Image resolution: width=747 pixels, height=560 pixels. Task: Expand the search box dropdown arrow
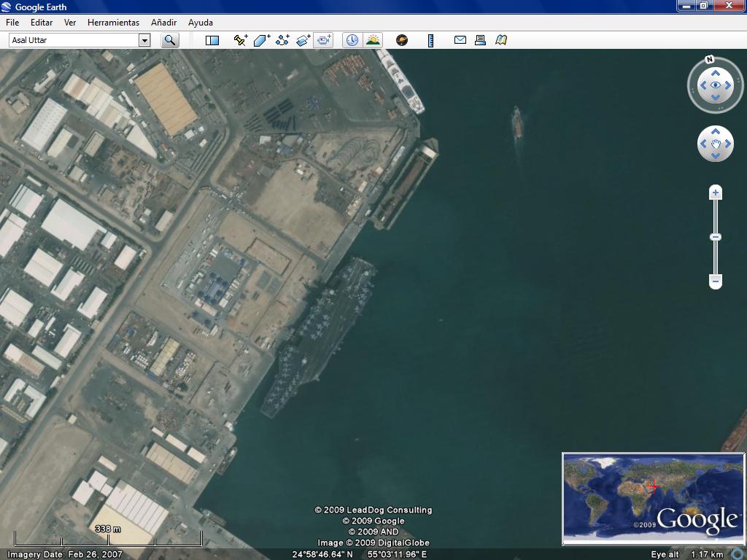tap(144, 40)
